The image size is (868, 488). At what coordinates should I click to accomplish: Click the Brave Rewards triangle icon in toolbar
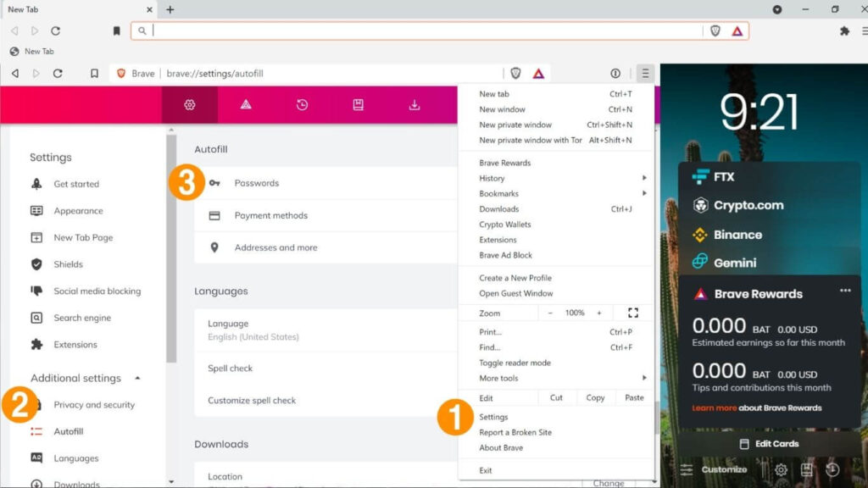[x=538, y=74]
